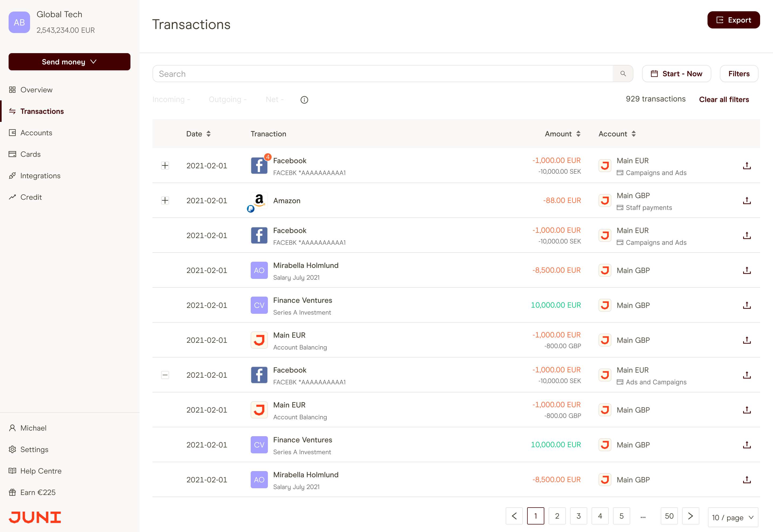Image resolution: width=773 pixels, height=532 pixels.
Task: Toggle the Amount column sort order
Action: point(578,134)
